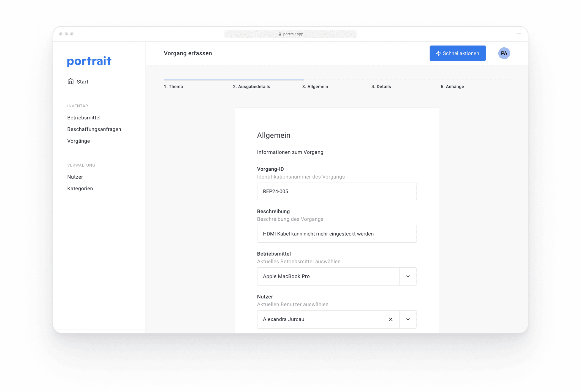Screen dimensions: 581x392
Task: Click the Schnellaktionen button
Action: (x=457, y=53)
